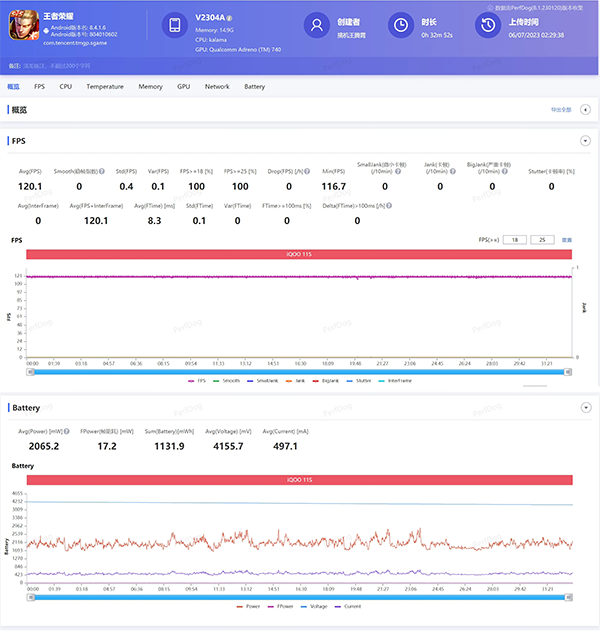Click the reset link next to FPS thresholds

[x=567, y=240]
